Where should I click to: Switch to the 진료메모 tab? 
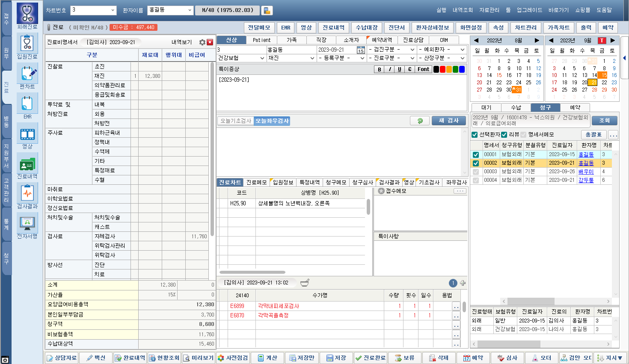(x=256, y=183)
